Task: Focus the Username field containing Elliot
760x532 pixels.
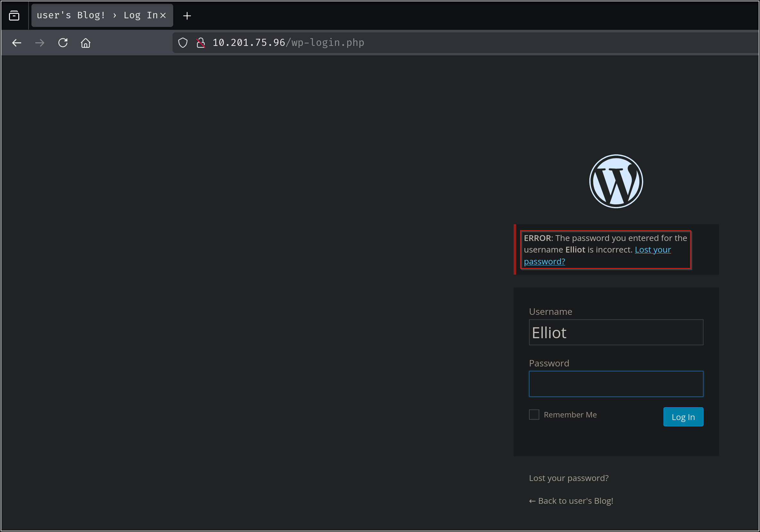Action: coord(616,332)
